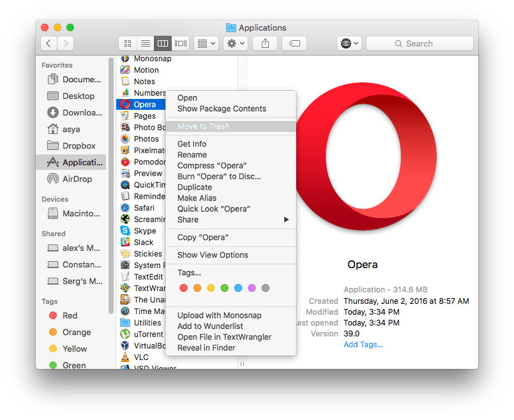This screenshot has height=420, width=514.
Task: Open the action gear dropdown menu
Action: pos(234,43)
